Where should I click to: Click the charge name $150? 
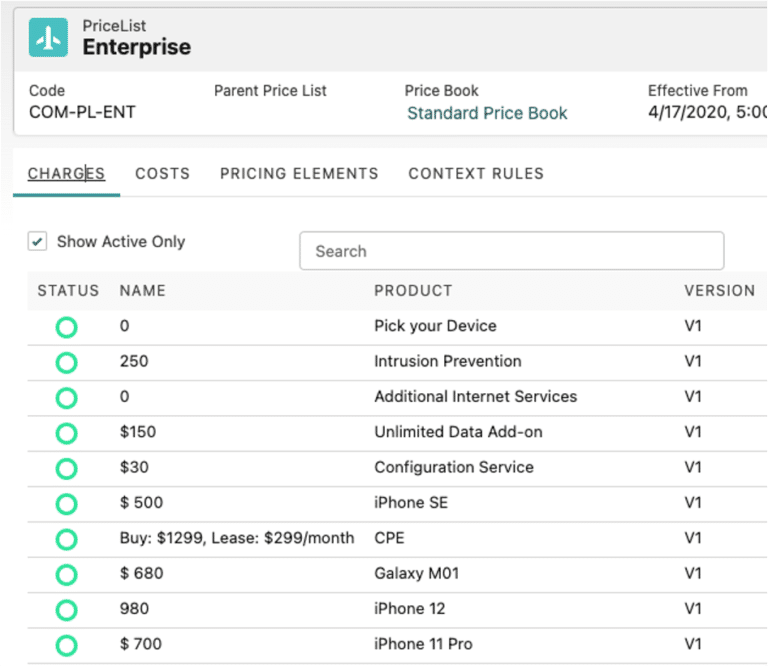[138, 431]
